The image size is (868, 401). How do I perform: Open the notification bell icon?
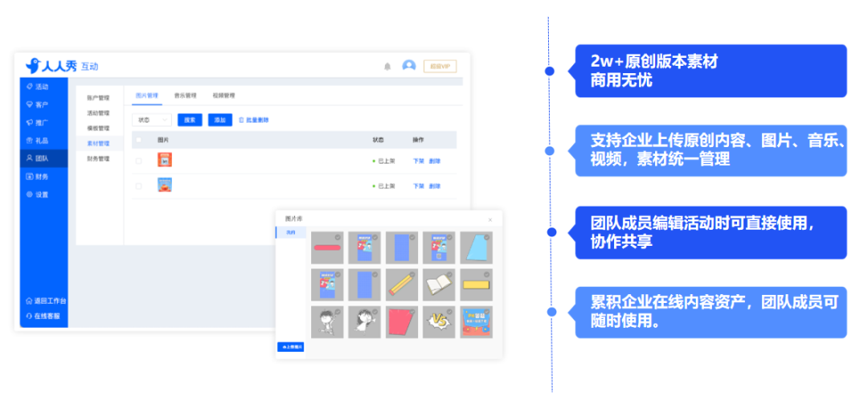(x=387, y=67)
